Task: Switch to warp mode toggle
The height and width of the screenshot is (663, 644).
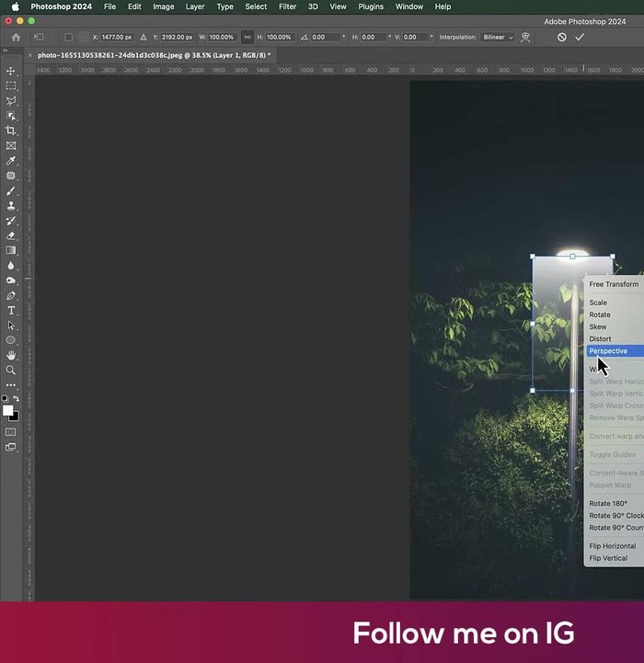Action: 525,38
